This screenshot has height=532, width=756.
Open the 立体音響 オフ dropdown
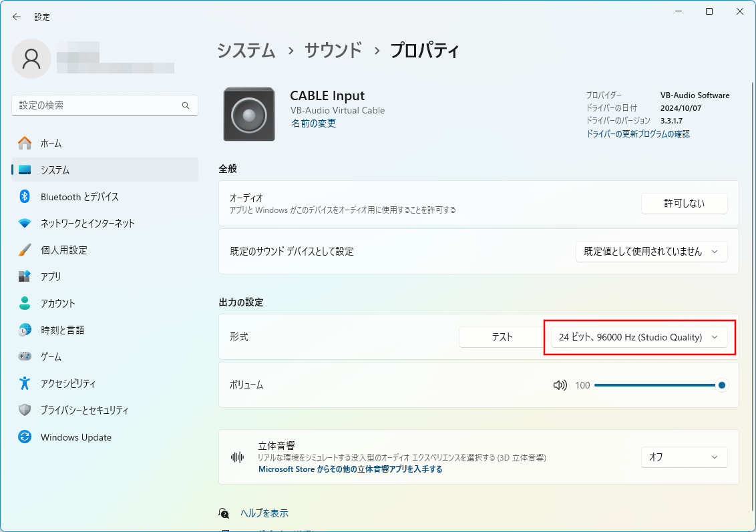(x=684, y=457)
